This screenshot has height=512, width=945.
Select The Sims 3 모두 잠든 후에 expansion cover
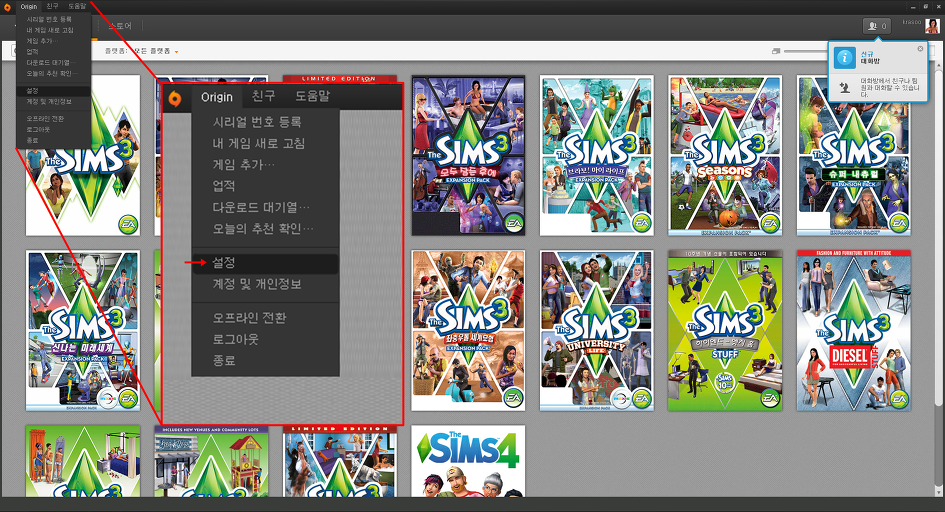coord(468,155)
